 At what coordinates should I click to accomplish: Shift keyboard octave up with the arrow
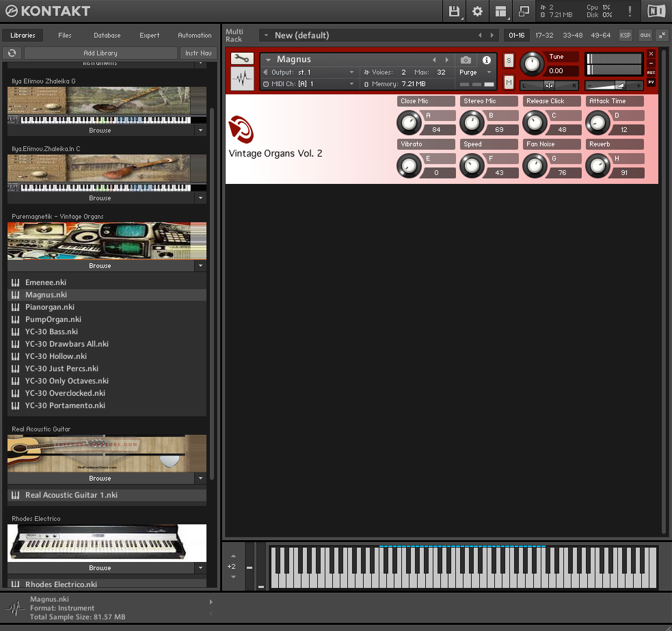pos(234,556)
